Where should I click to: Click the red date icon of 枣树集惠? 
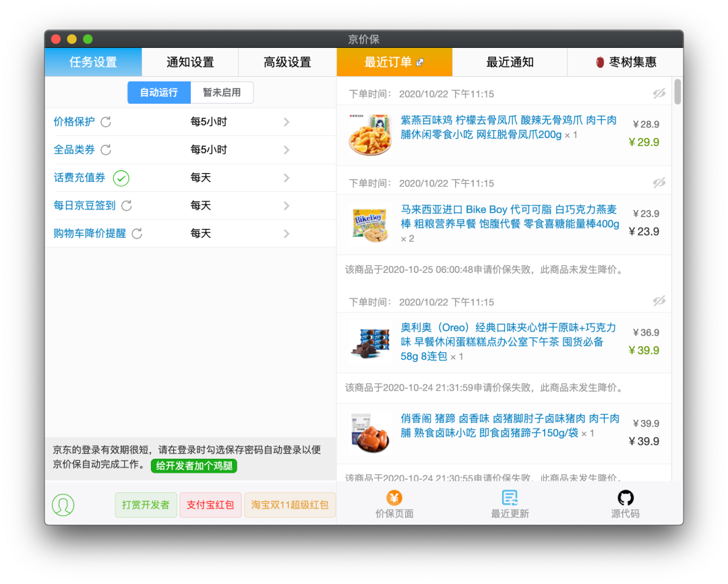(x=600, y=62)
